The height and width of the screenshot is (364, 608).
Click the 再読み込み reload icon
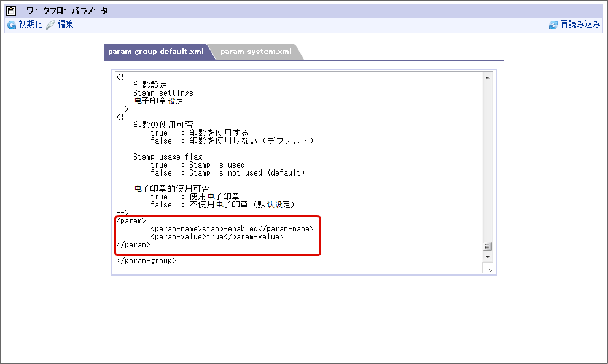[x=553, y=25]
